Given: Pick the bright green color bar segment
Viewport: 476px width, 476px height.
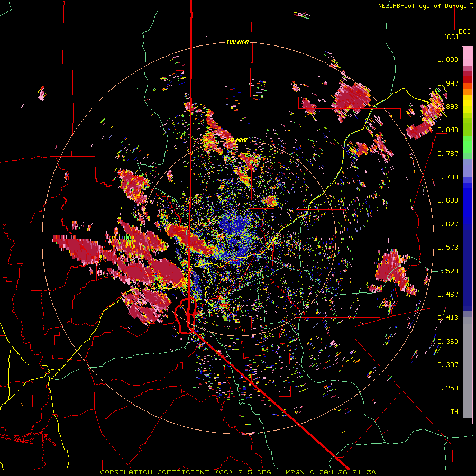Looking at the screenshot, I should click(467, 144).
